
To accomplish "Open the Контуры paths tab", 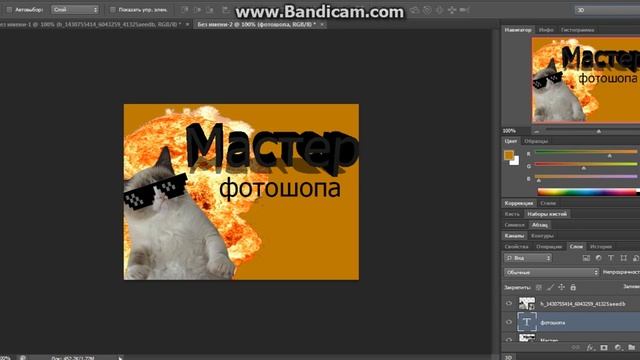I will (542, 236).
